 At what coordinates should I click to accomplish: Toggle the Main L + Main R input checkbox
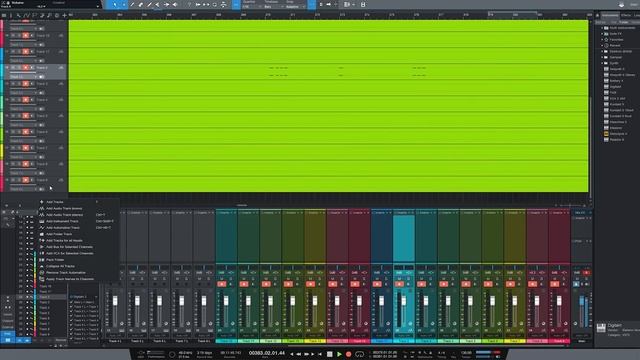71,302
